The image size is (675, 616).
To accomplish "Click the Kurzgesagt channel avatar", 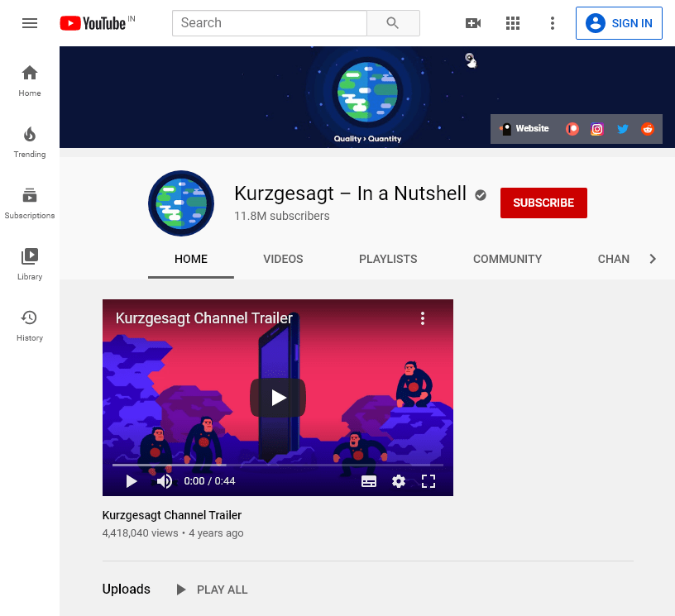I will click(181, 203).
